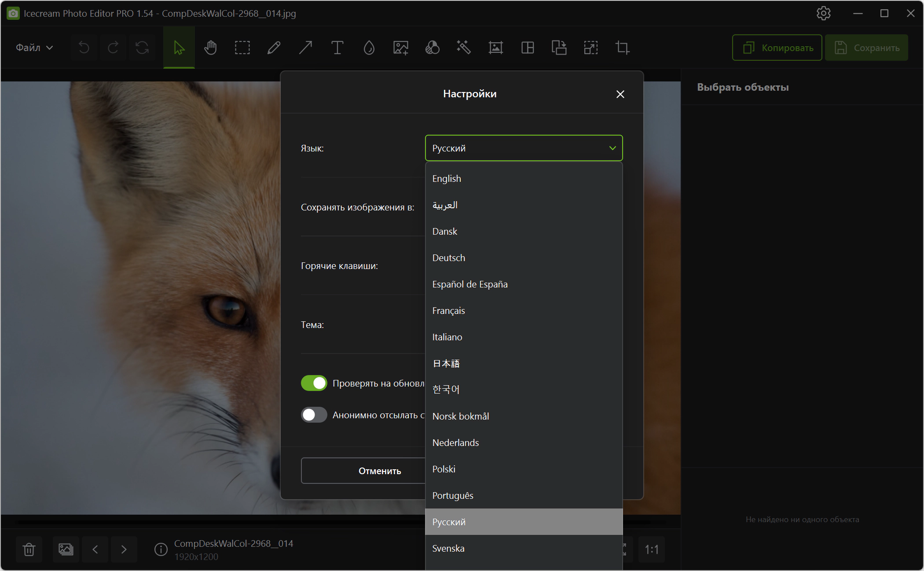Choose the arrow drawing tool
The image size is (924, 571).
[x=305, y=48]
